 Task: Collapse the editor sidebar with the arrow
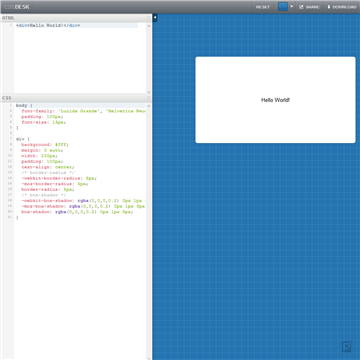click(155, 18)
